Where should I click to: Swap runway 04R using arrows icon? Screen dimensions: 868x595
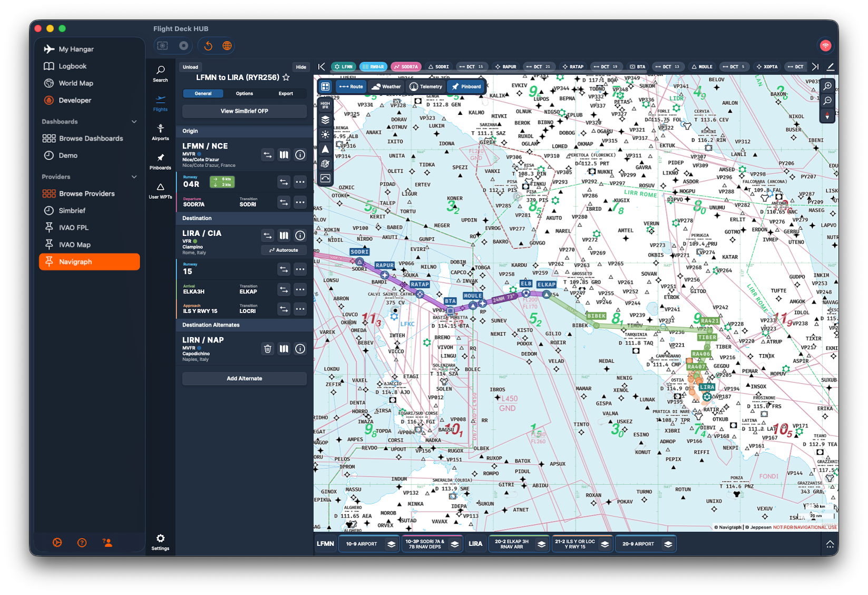click(x=284, y=182)
